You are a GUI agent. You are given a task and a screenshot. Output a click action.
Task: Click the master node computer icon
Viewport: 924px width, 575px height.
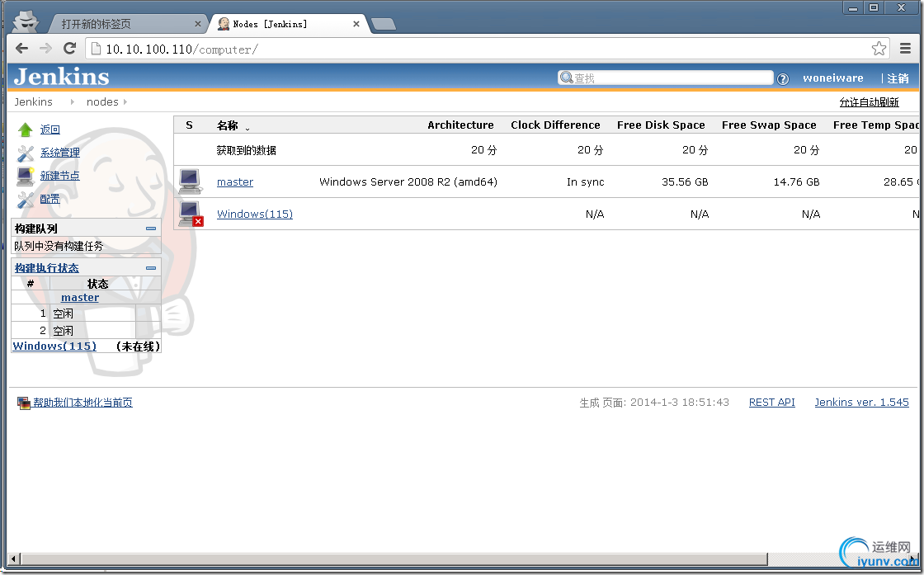pyautogui.click(x=191, y=181)
